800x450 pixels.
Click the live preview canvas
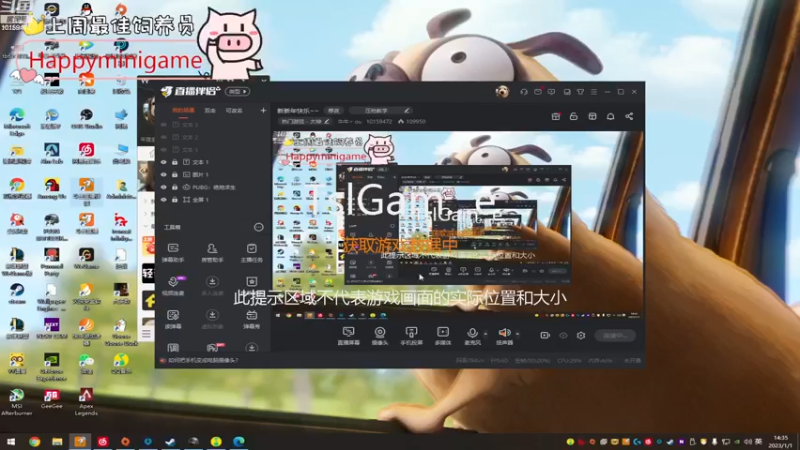(x=458, y=226)
